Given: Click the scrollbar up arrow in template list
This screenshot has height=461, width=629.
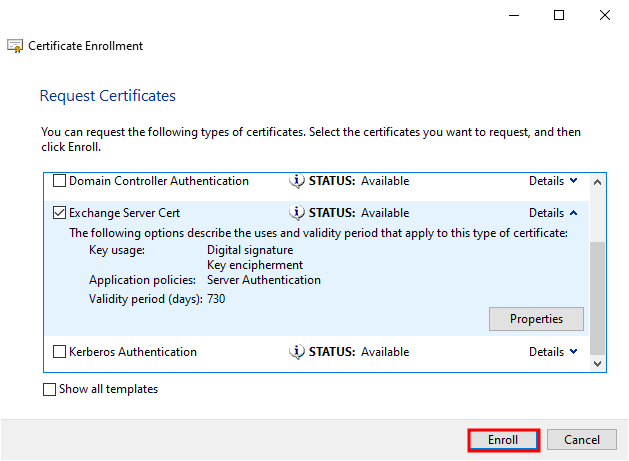Looking at the screenshot, I should click(x=597, y=182).
